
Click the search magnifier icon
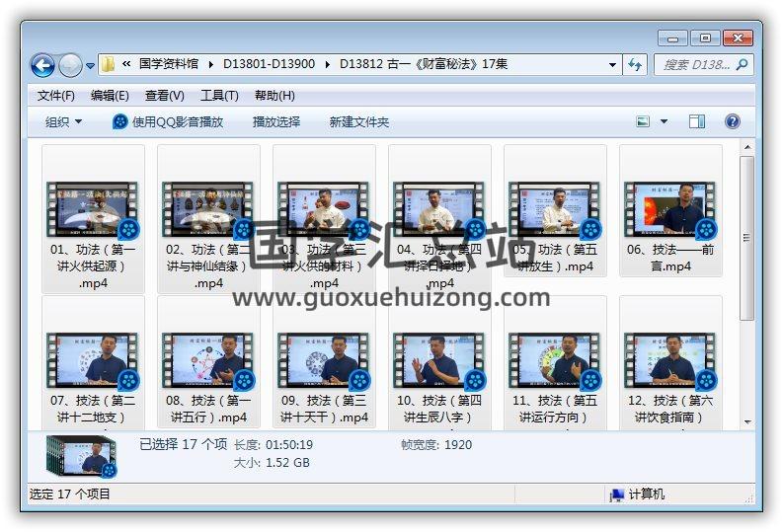pos(742,65)
